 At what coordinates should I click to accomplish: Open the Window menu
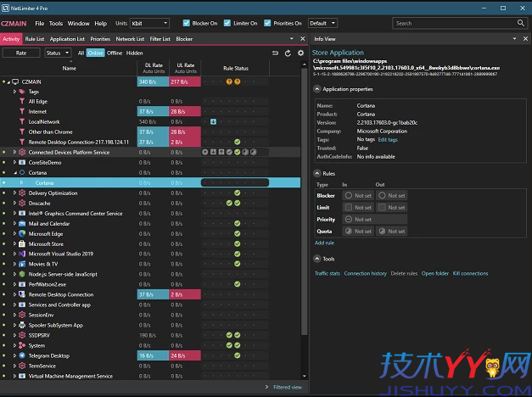click(78, 24)
